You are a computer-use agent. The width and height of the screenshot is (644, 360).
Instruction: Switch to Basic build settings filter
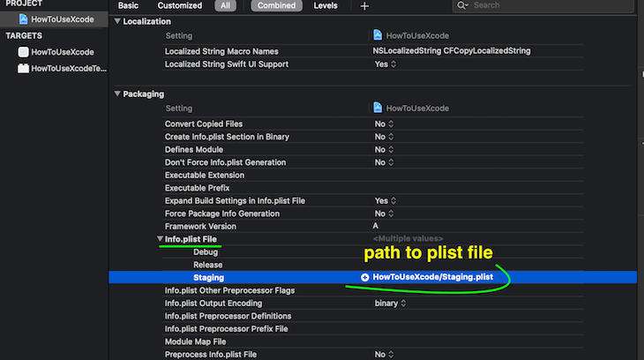pos(128,6)
